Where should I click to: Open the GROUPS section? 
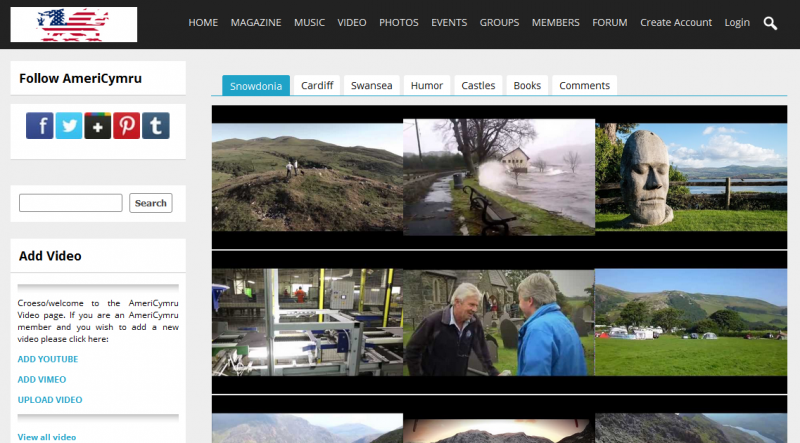499,22
